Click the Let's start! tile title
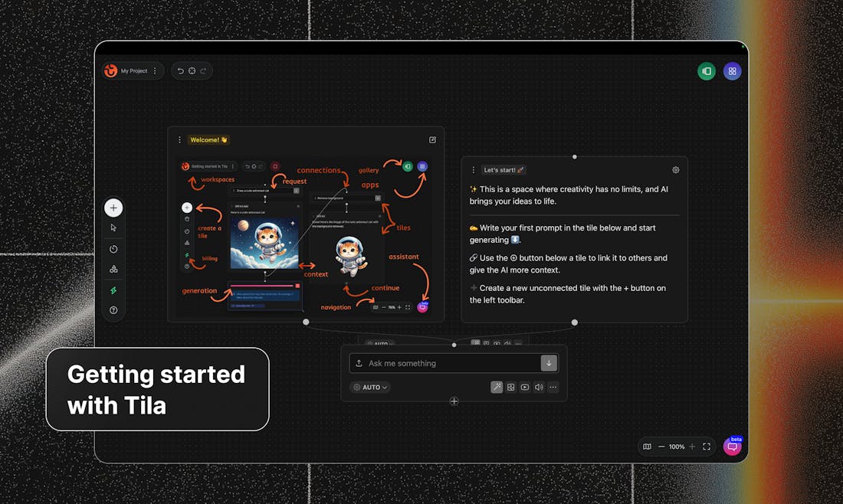The image size is (843, 504). pos(504,170)
